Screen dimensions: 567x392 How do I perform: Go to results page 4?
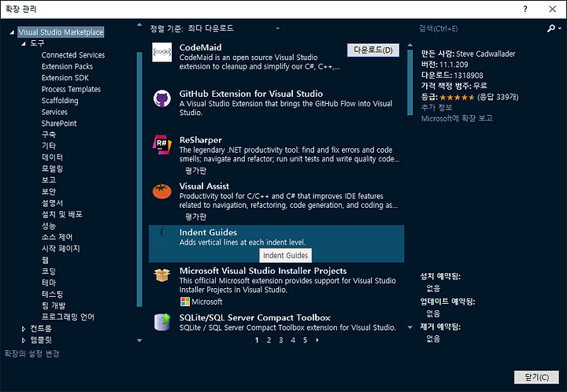[x=293, y=340]
